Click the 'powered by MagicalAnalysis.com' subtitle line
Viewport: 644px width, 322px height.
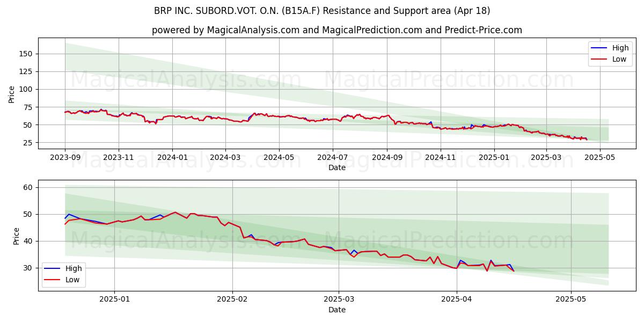[x=337, y=30]
